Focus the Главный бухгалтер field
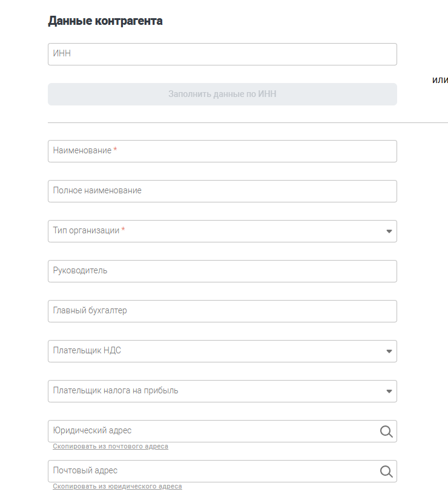 click(222, 312)
